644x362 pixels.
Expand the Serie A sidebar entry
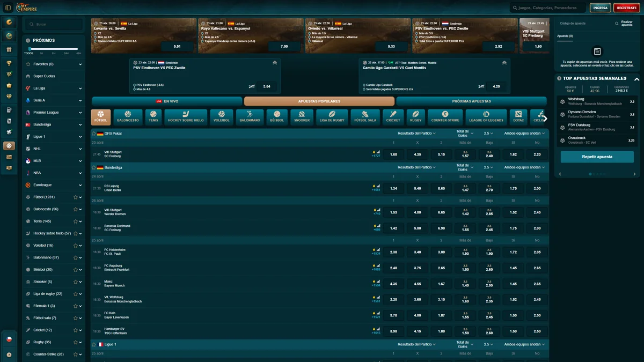pyautogui.click(x=80, y=100)
